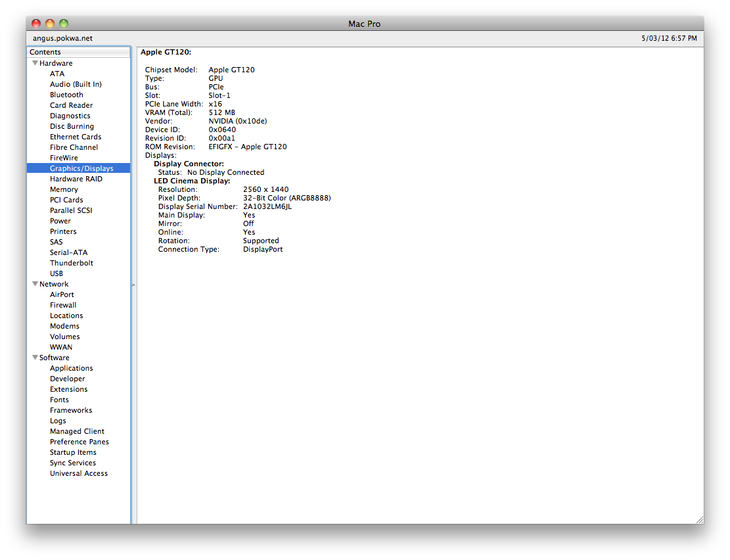
Task: Click the 2560 x 1440 resolution value
Action: point(266,189)
